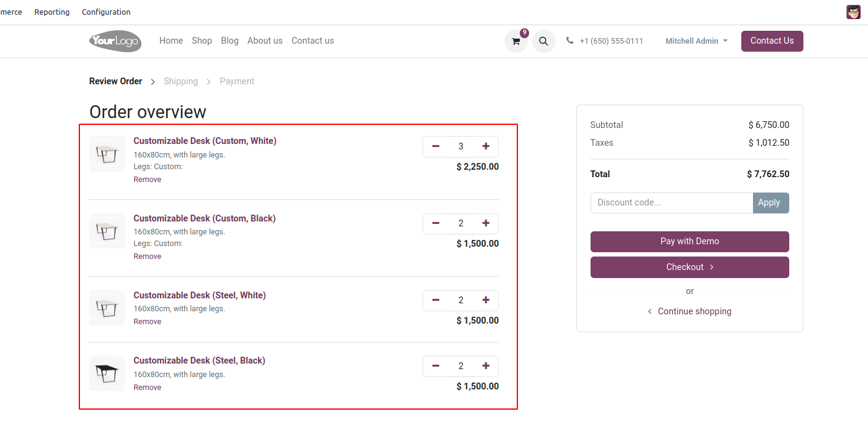Image resolution: width=868 pixels, height=422 pixels.
Task: Open the Reporting menu
Action: [x=52, y=12]
